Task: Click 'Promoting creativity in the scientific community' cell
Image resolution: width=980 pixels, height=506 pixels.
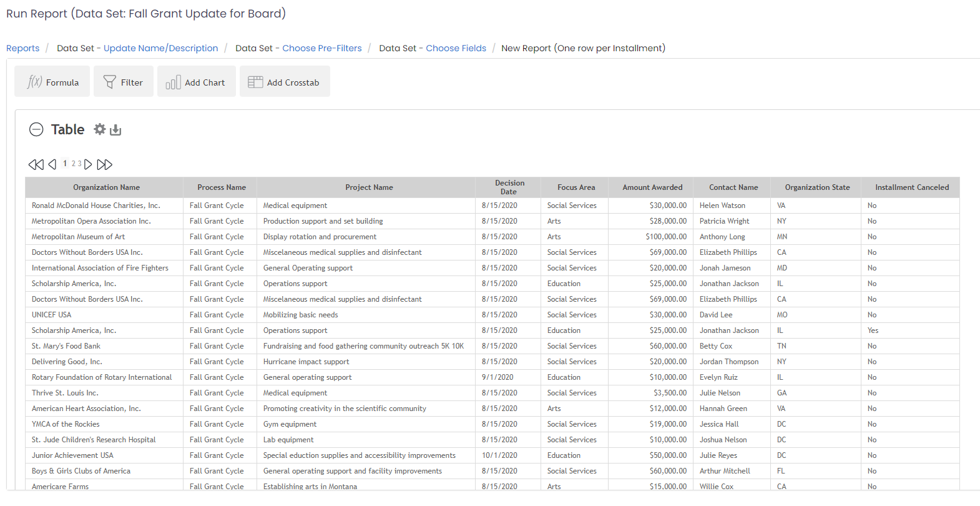Action: coord(366,409)
